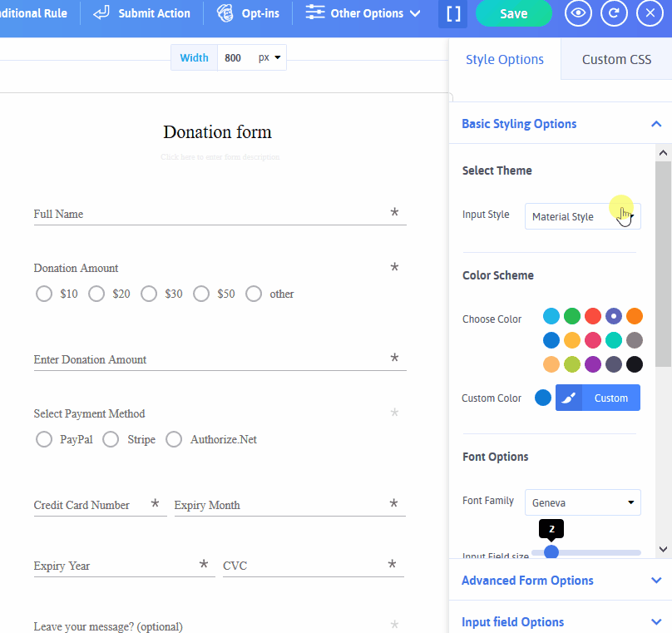The height and width of the screenshot is (633, 672).
Task: Switch to the Custom CSS tab
Action: pos(616,59)
